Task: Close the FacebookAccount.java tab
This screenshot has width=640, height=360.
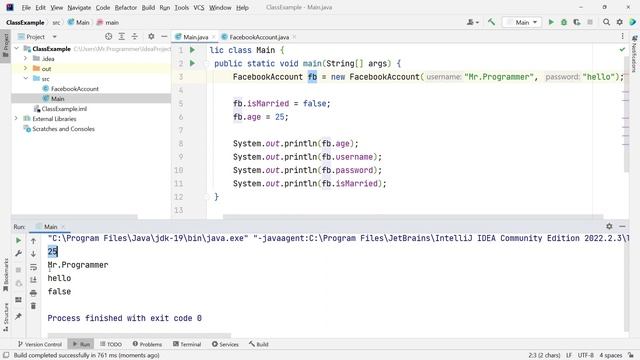Action: [x=294, y=37]
